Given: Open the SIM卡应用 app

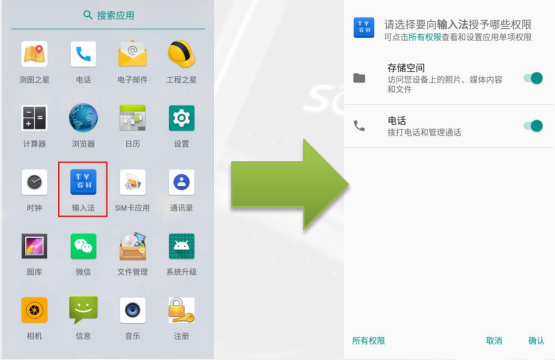Looking at the screenshot, I should (132, 182).
